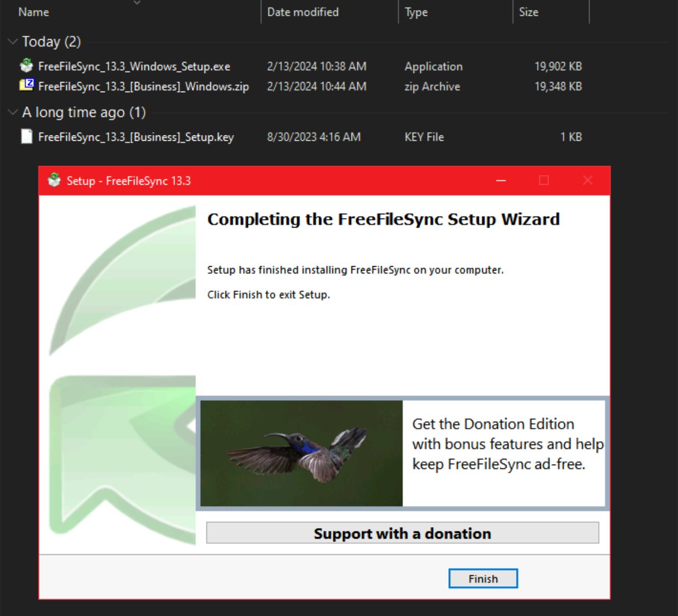Click Finish to exit Setup

coord(483,578)
